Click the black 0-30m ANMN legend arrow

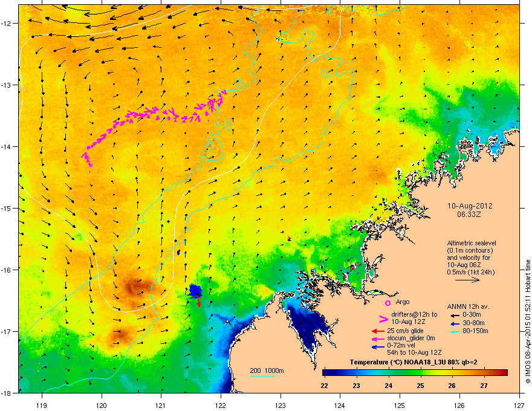[x=455, y=315]
